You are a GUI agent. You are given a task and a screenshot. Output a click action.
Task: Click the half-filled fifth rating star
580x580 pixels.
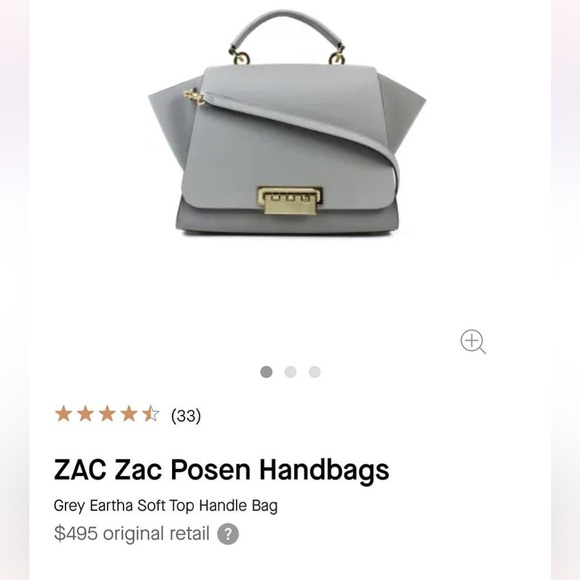coord(151,414)
